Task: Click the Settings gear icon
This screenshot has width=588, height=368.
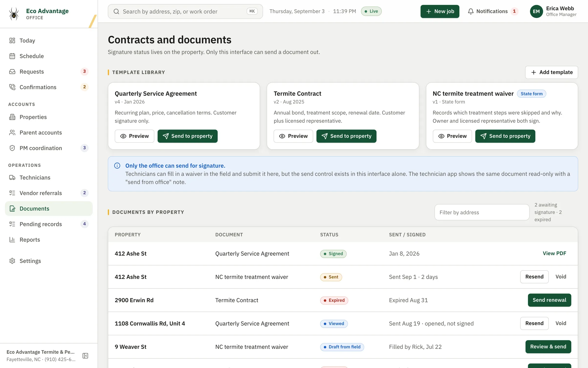Action: pyautogui.click(x=12, y=261)
